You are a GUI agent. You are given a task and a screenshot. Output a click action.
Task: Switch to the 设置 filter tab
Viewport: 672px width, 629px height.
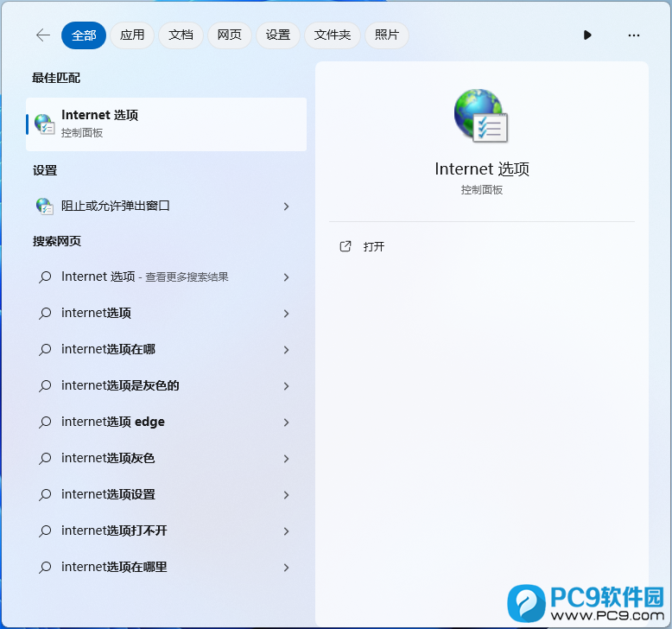(x=278, y=35)
